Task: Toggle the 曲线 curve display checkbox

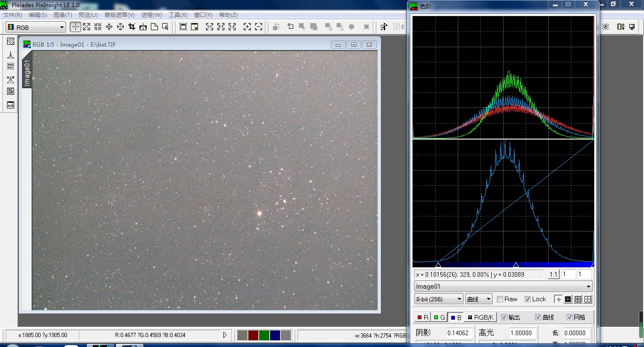Action: (x=538, y=317)
